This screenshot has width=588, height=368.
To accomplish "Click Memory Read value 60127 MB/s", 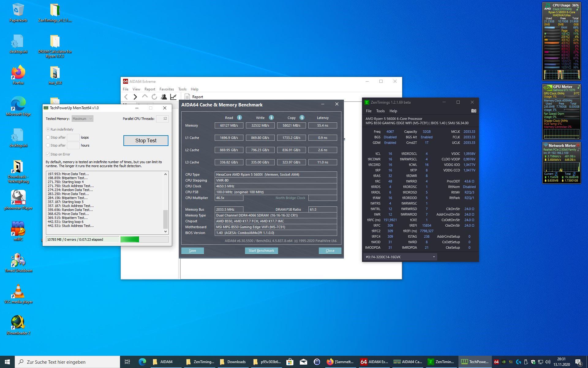I will [x=229, y=125].
